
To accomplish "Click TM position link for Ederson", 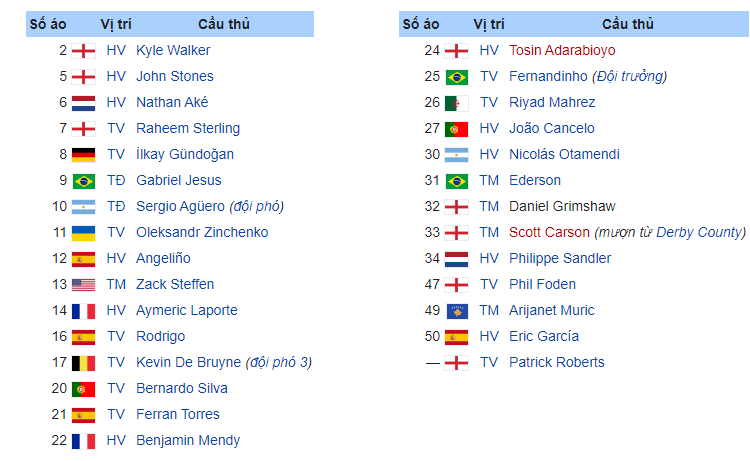I will [489, 180].
